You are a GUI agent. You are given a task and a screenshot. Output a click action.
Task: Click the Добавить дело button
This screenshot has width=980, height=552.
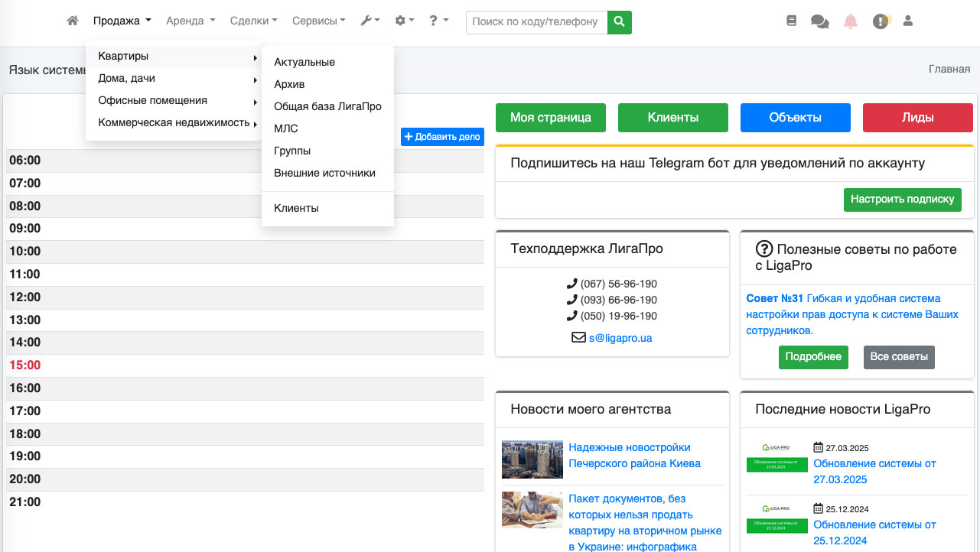pos(442,137)
